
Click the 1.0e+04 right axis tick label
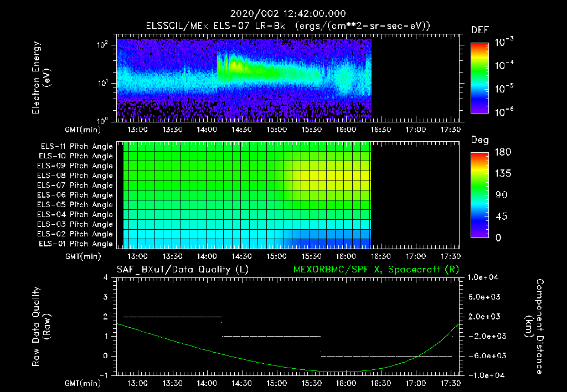[483, 278]
